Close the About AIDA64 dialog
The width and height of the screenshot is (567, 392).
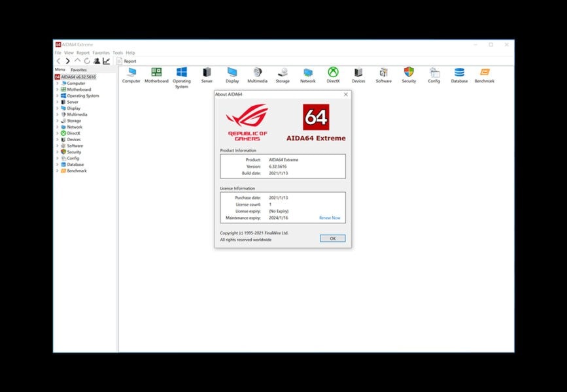click(x=346, y=94)
